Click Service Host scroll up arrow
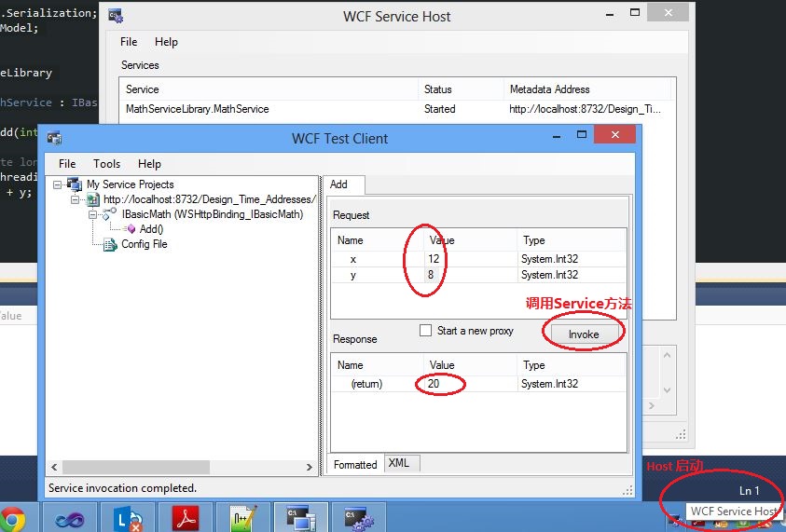 [667, 355]
